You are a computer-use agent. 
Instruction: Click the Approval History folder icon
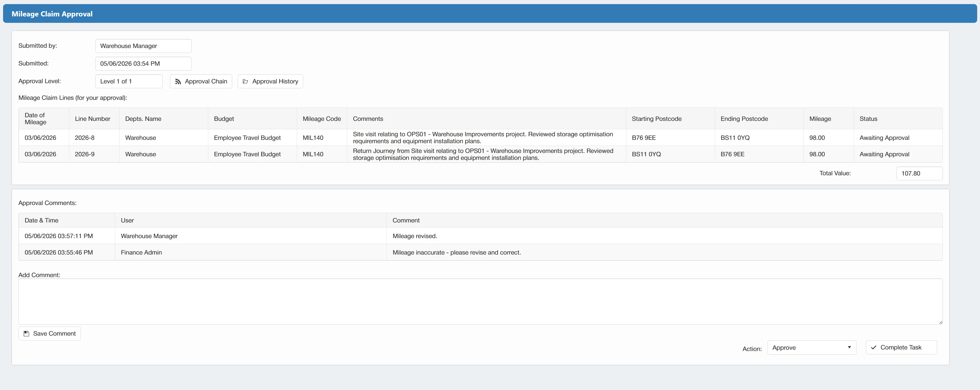click(x=245, y=81)
